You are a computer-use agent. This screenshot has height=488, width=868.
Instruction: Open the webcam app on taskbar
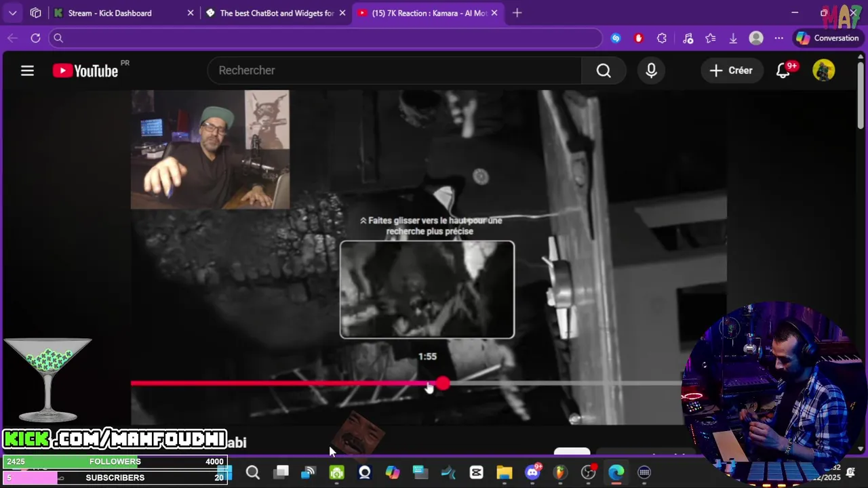tap(365, 472)
